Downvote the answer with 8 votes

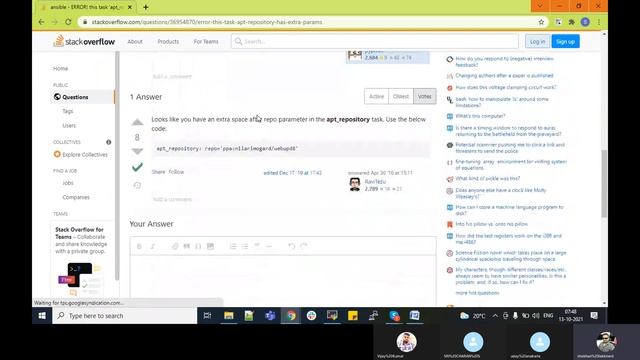137,151
